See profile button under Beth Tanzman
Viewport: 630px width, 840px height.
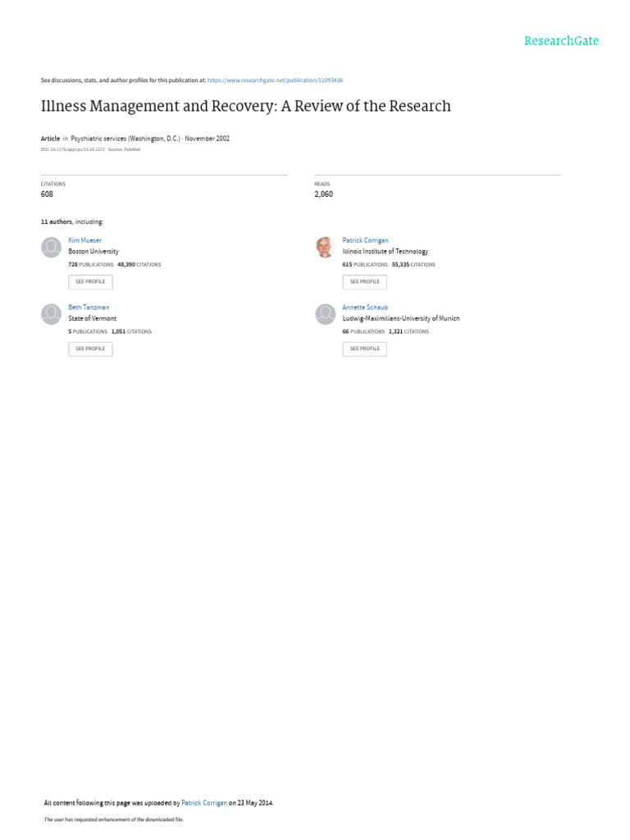pyautogui.click(x=90, y=349)
